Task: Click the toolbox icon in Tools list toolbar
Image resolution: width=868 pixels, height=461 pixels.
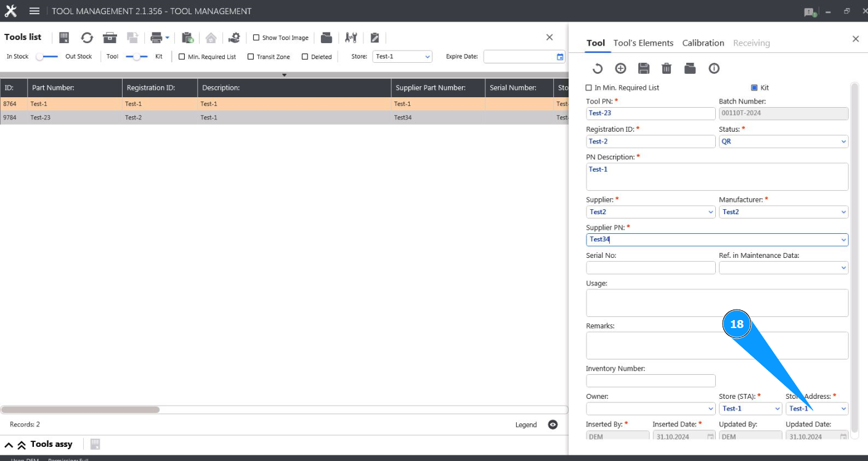Action: pos(110,38)
